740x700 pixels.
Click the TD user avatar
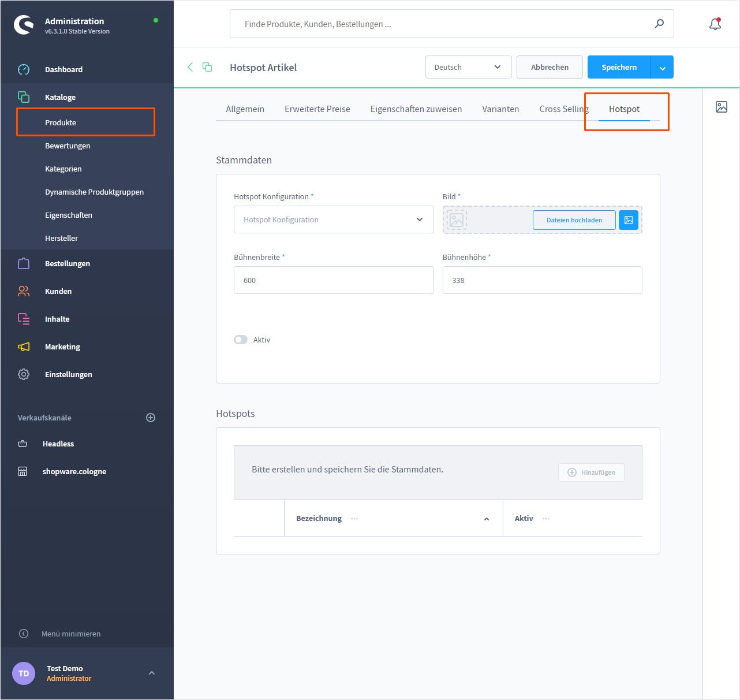click(x=24, y=673)
